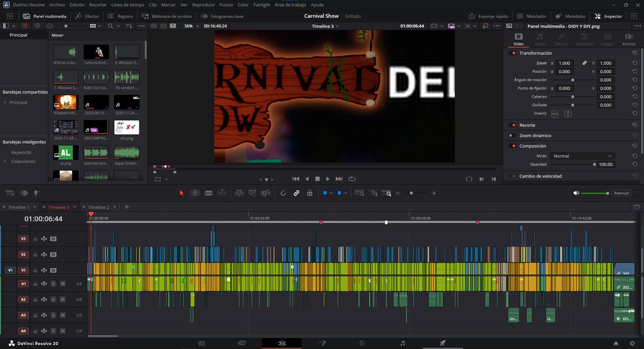
Task: Toggle loop playback button
Action: 352,179
